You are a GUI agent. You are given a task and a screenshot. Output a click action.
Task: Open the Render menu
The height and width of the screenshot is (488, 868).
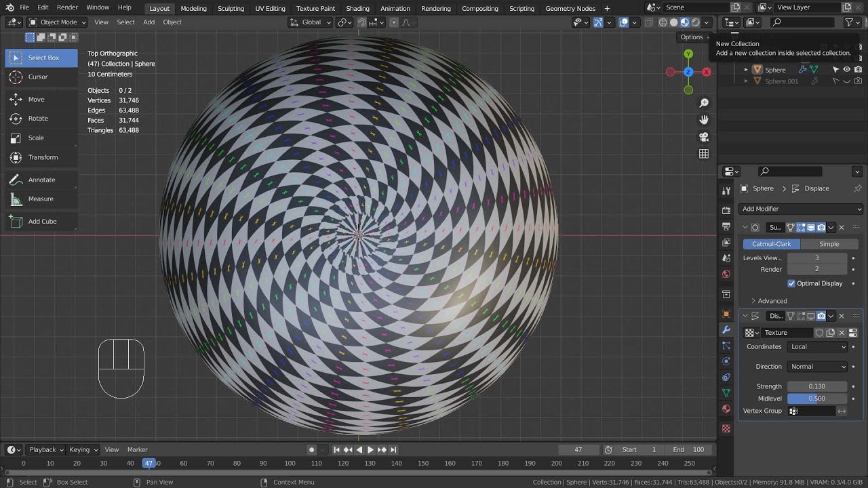click(67, 7)
